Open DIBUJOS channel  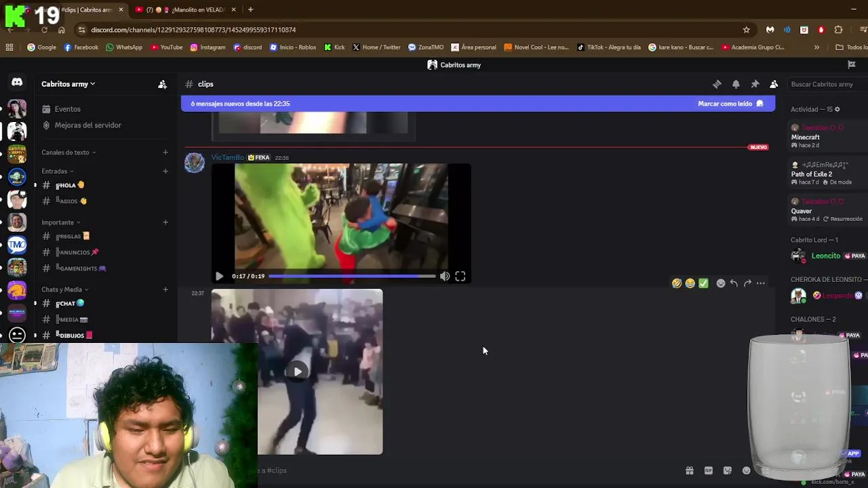[x=104, y=335]
